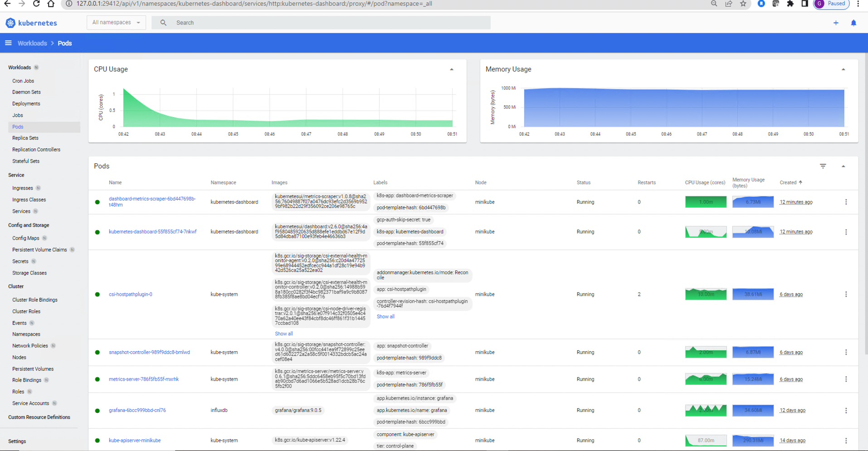Open kube-apiserver-minikube pod link

(135, 441)
